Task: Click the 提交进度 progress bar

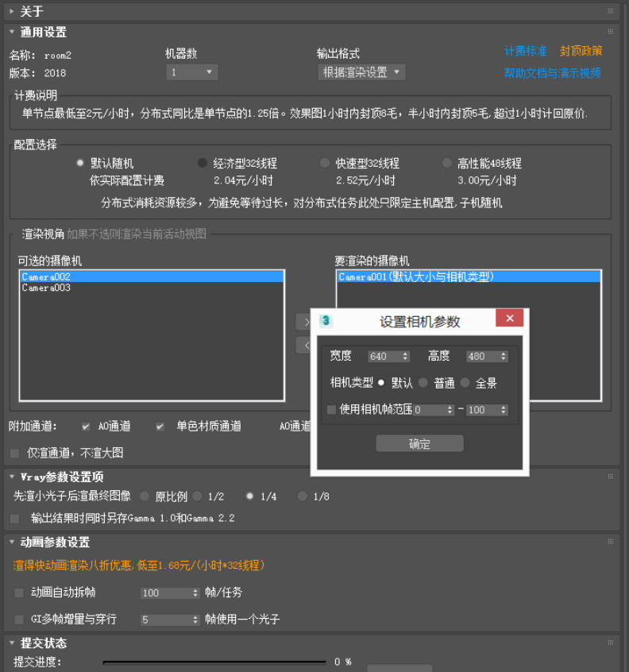Action: [x=214, y=662]
